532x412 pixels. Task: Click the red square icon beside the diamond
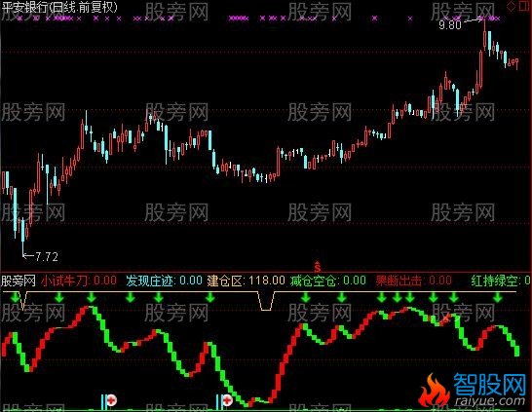(525, 6)
